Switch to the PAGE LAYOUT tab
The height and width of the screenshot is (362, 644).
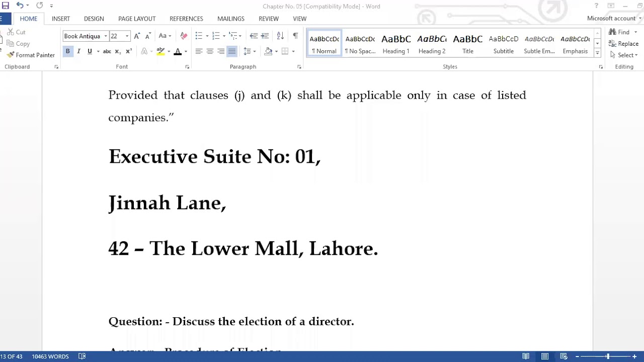coord(137,19)
